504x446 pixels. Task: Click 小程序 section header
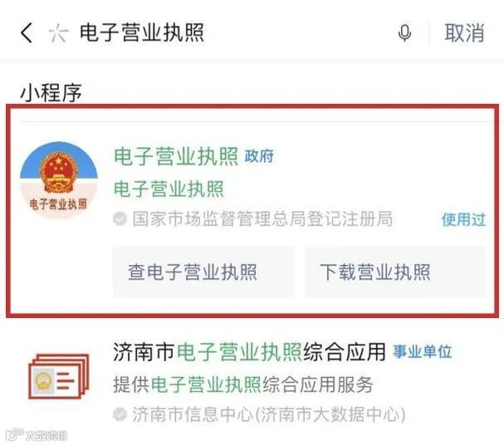coord(51,93)
